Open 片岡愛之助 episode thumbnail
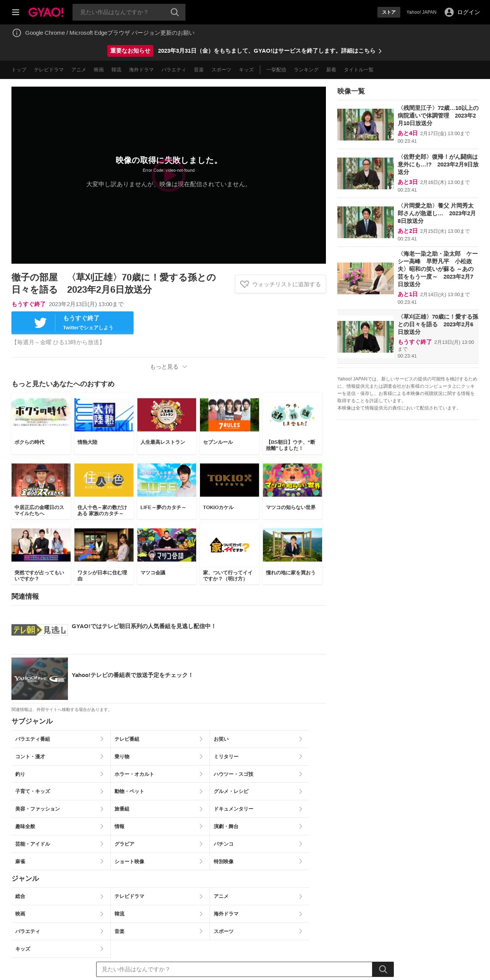Screen dimensions: 490x980 [366, 222]
